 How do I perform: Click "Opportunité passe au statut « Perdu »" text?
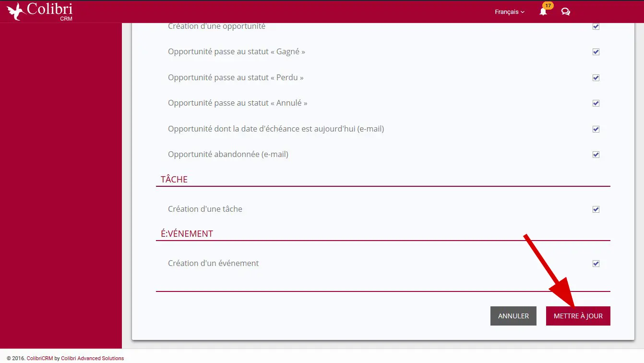coord(236,78)
